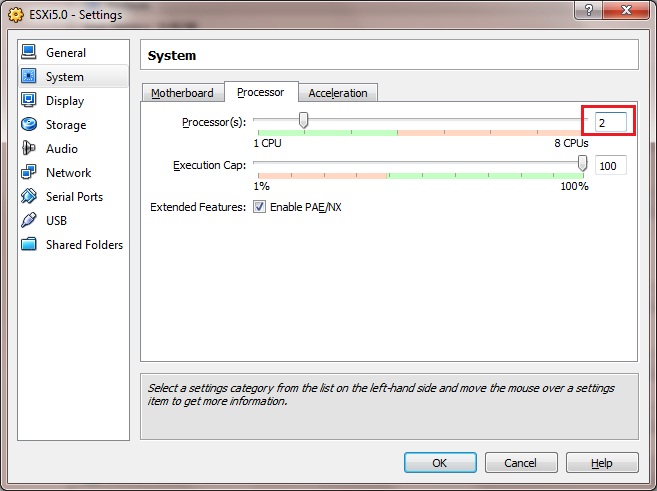Click the Execution Cap slider handle

582,163
